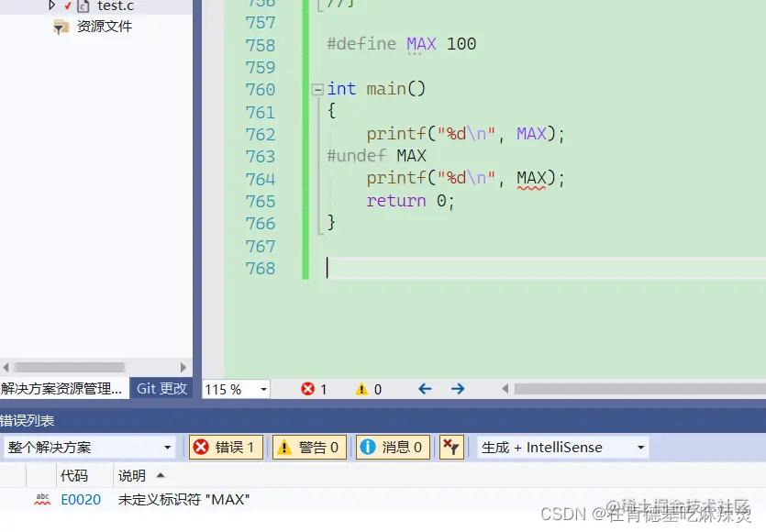This screenshot has height=532, width=766.
Task: Click the navigate forward arrow
Action: pos(457,388)
